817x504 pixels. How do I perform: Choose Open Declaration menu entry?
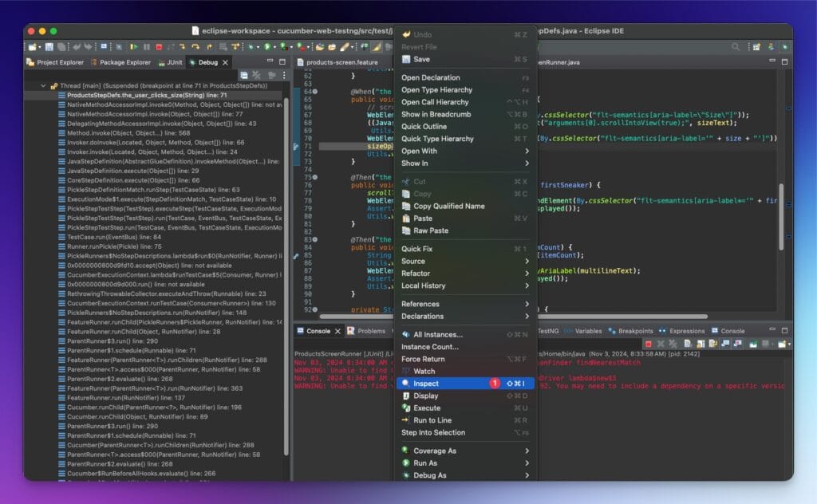[x=465, y=77]
